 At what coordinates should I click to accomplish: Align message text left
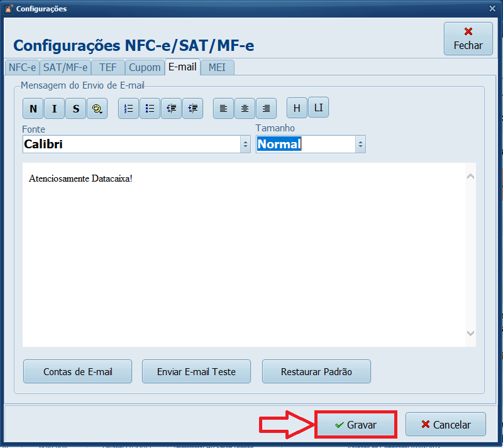point(223,109)
